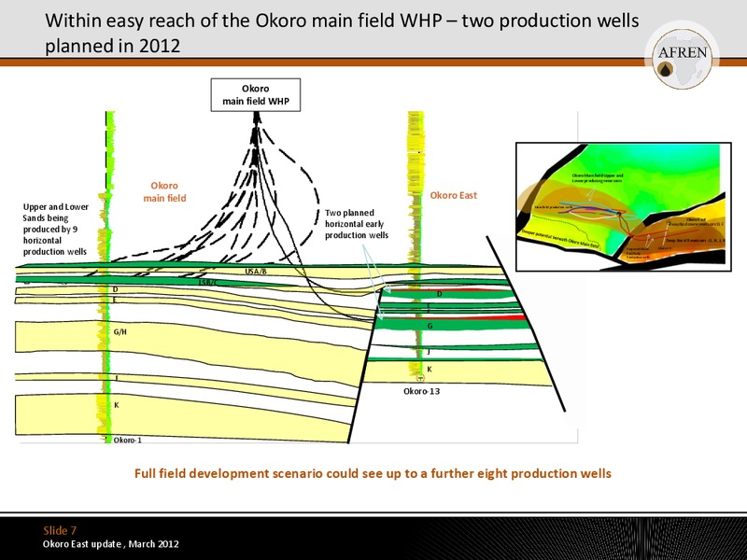The height and width of the screenshot is (560, 747).
Task: Select 'Two planned horizontal early production wells' text
Action: point(357,224)
